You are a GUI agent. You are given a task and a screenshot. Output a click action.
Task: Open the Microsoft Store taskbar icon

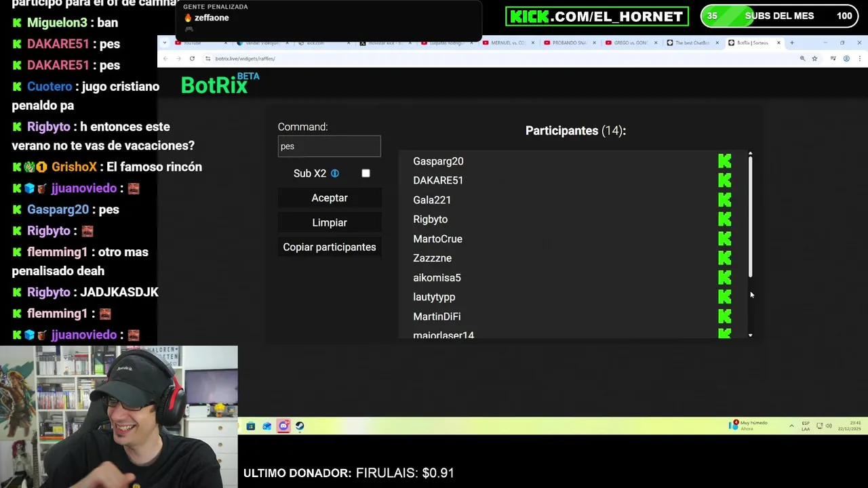pyautogui.click(x=250, y=426)
